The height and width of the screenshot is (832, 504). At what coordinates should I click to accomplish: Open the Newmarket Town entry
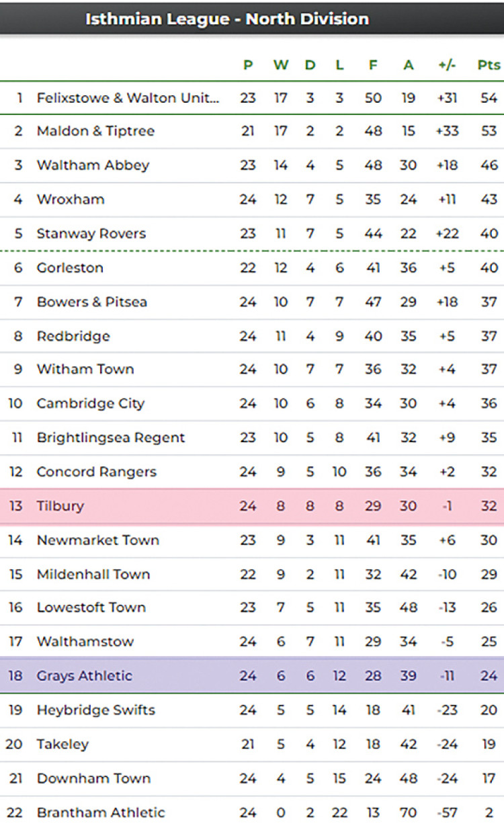(97, 540)
